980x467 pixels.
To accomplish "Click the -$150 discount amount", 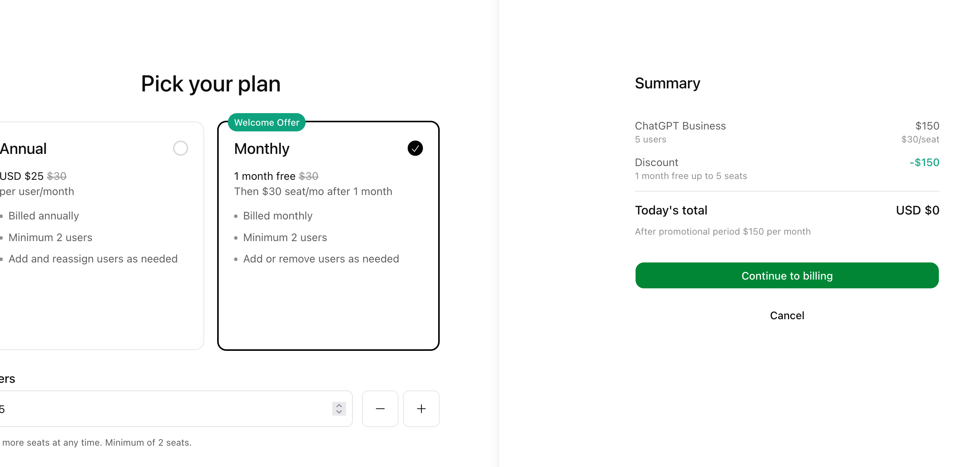I will [924, 162].
